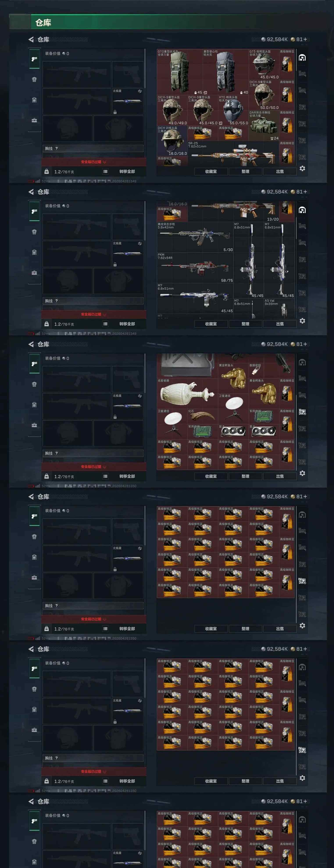The width and height of the screenshot is (334, 868).
Task: Open 胸挂 question mark help beside 化石 panel
Action: [x=56, y=453]
